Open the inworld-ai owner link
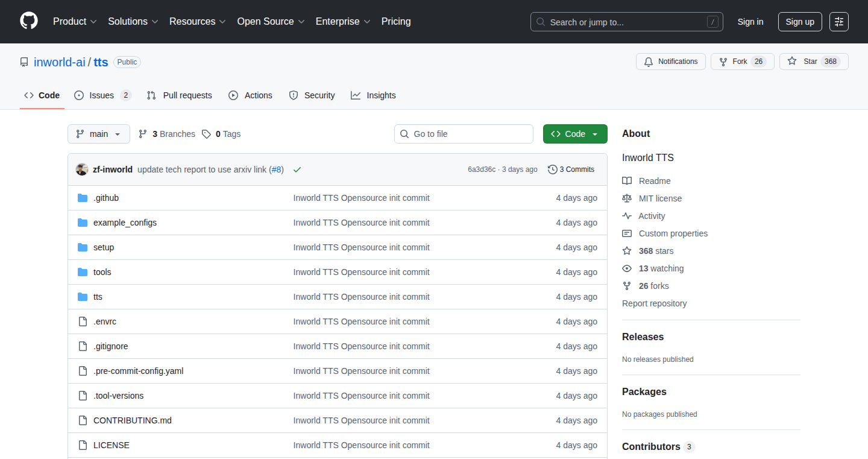Screen dimensions: 868x459 click(x=60, y=62)
